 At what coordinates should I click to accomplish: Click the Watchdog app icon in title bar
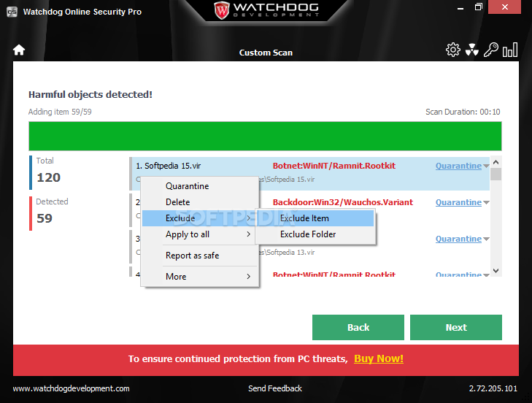[12, 12]
